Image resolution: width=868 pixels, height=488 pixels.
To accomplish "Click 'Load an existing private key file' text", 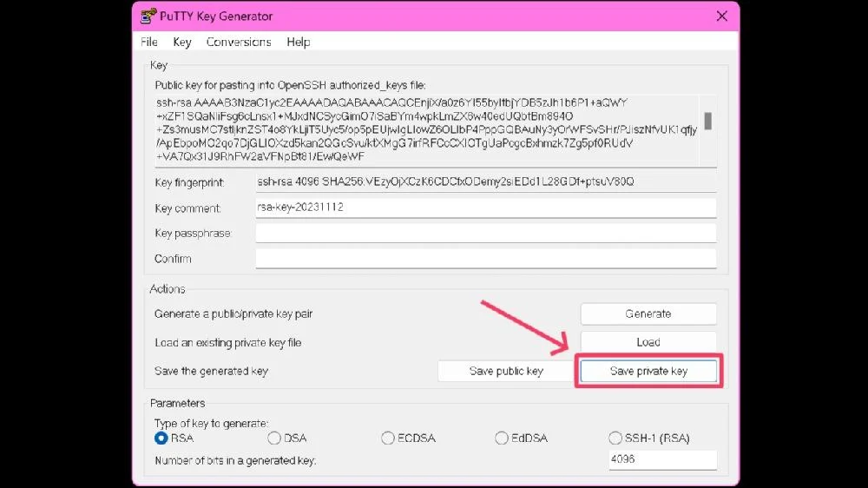I will click(228, 343).
